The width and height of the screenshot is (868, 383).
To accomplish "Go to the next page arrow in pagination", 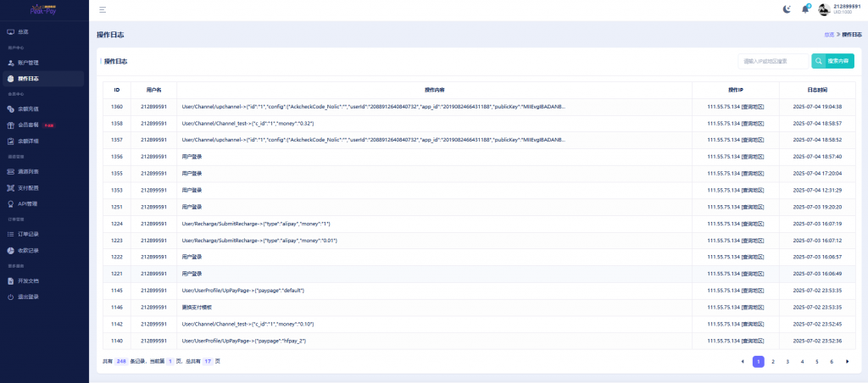I will pyautogui.click(x=847, y=361).
